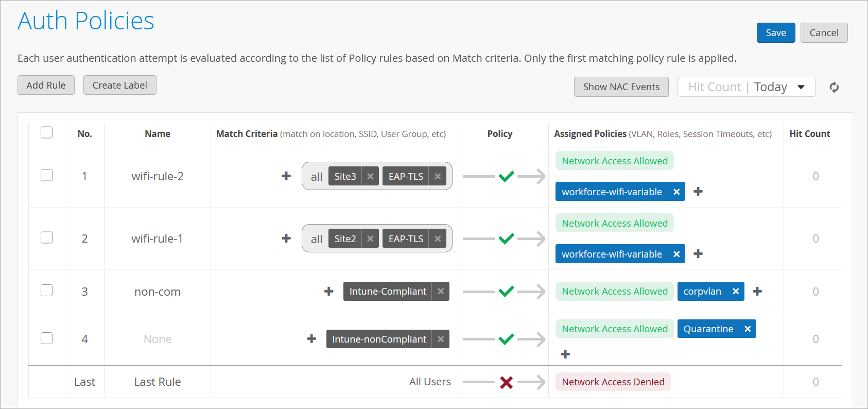This screenshot has height=409, width=868.
Task: Toggle the allow checkmark for wifi-rule-1
Action: coord(506,238)
